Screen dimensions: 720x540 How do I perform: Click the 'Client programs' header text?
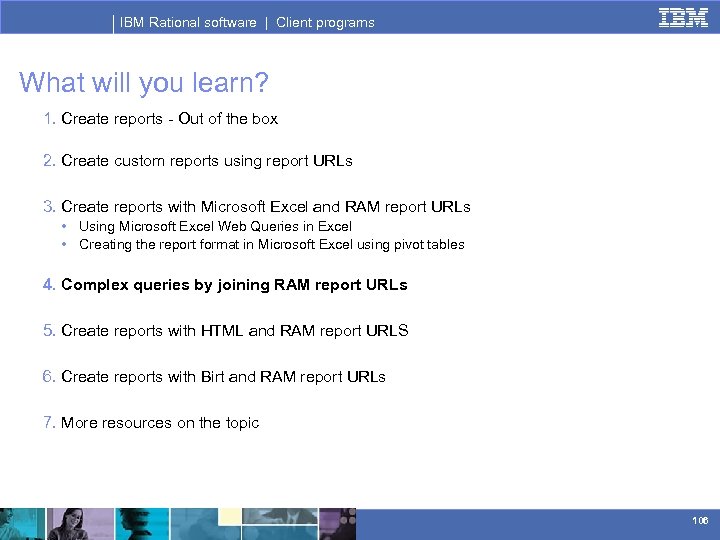tap(325, 22)
